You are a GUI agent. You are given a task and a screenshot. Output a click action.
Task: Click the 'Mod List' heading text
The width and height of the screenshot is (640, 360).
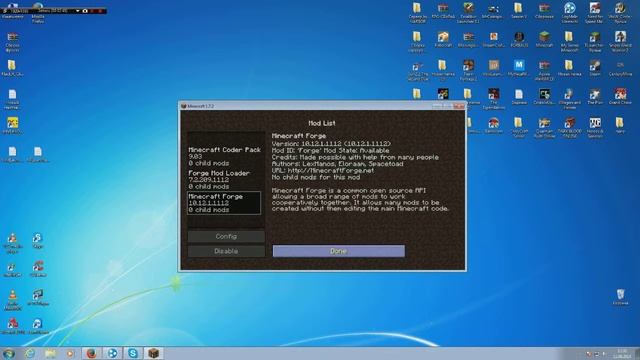click(x=322, y=123)
